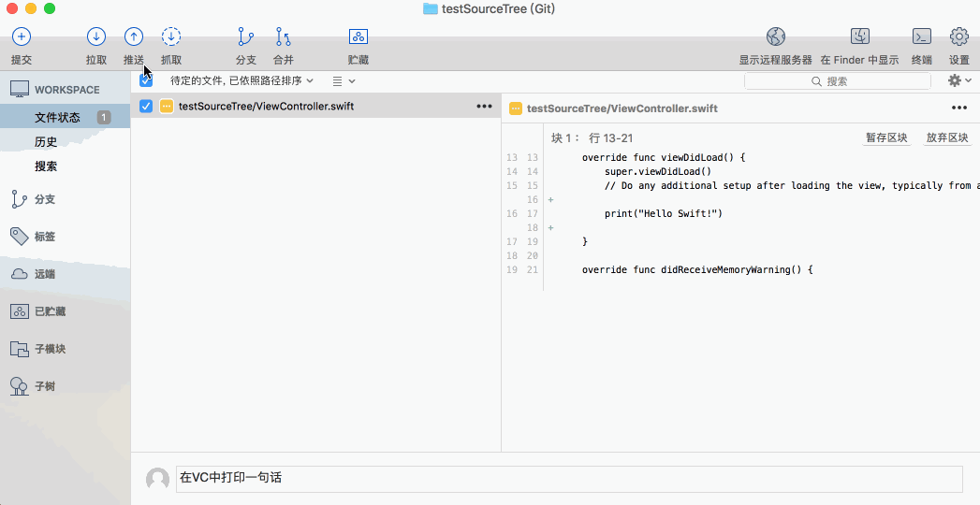Click the 块 1： 行 13-21 hunk header

[x=592, y=138]
